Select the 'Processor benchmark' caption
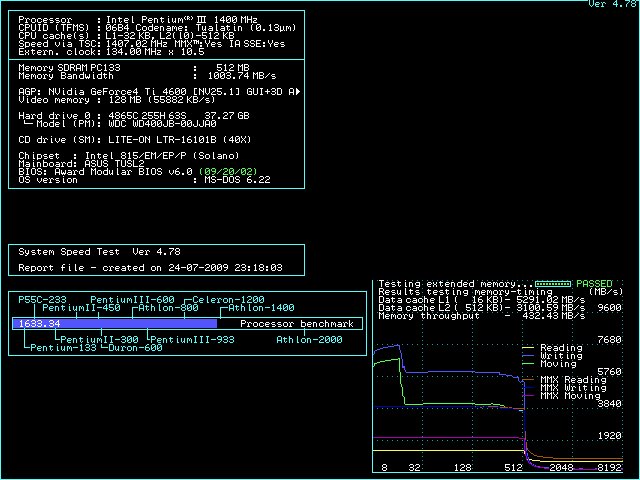 297,324
